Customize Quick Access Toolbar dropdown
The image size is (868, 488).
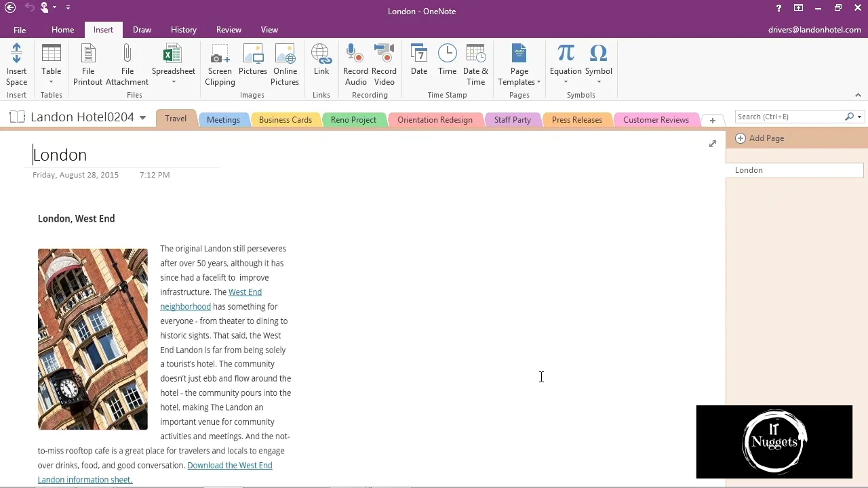[x=68, y=8]
